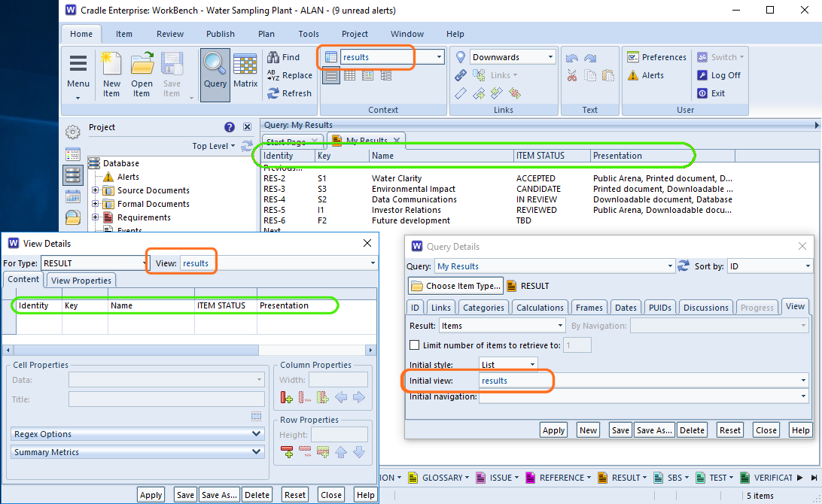
Task: Click the Cut scissors icon in Text group
Action: coord(572,75)
